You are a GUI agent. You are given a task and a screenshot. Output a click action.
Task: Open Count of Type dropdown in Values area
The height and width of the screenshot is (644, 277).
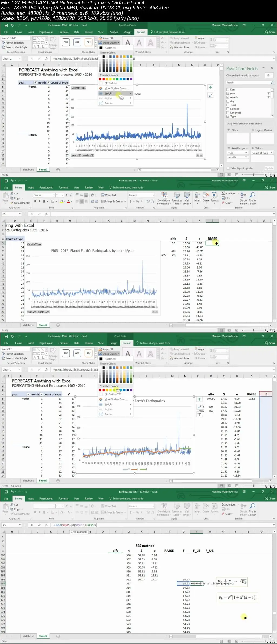pos(271,153)
